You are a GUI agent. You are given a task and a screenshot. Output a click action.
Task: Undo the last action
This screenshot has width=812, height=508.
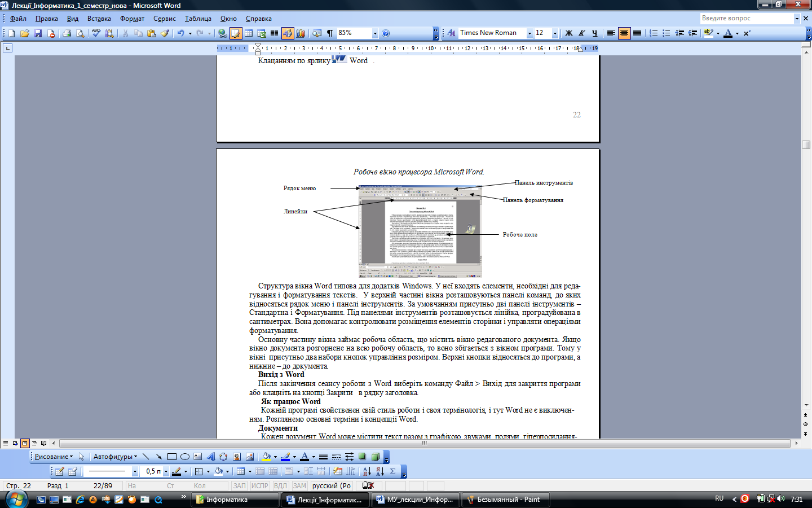pyautogui.click(x=180, y=33)
